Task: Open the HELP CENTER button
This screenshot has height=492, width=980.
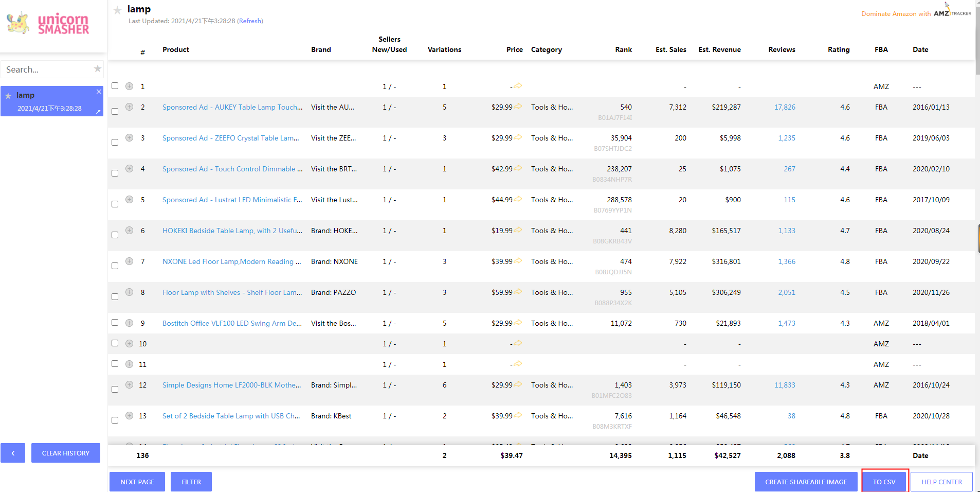Action: tap(941, 482)
